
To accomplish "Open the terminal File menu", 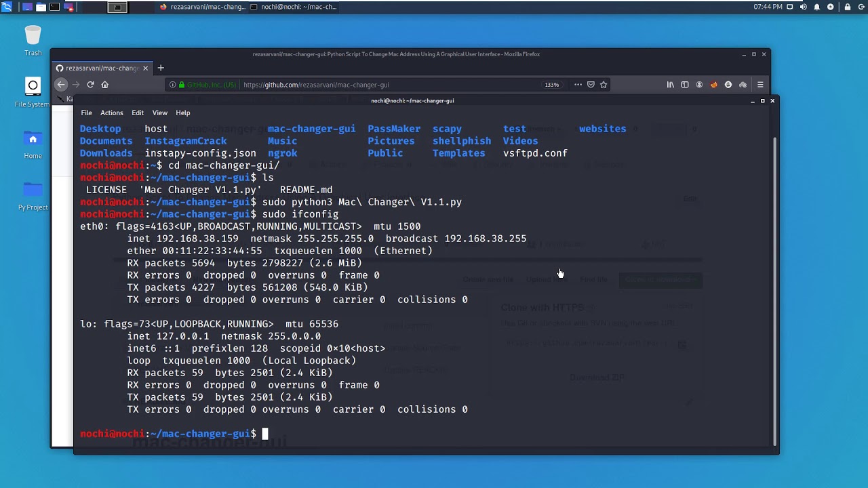I will point(86,113).
